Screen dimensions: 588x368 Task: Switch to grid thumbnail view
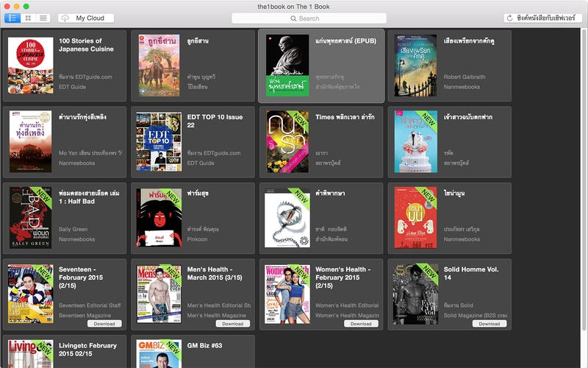pyautogui.click(x=28, y=18)
